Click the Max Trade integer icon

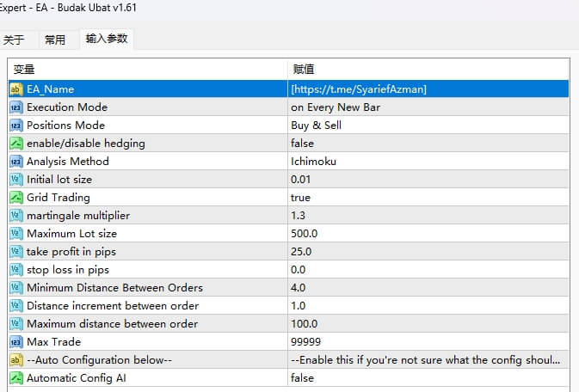click(x=16, y=342)
